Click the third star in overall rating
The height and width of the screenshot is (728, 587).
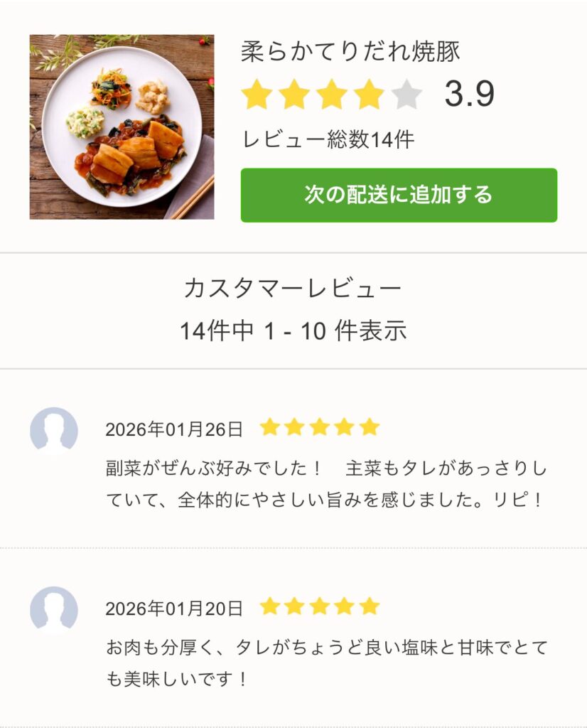pos(331,95)
